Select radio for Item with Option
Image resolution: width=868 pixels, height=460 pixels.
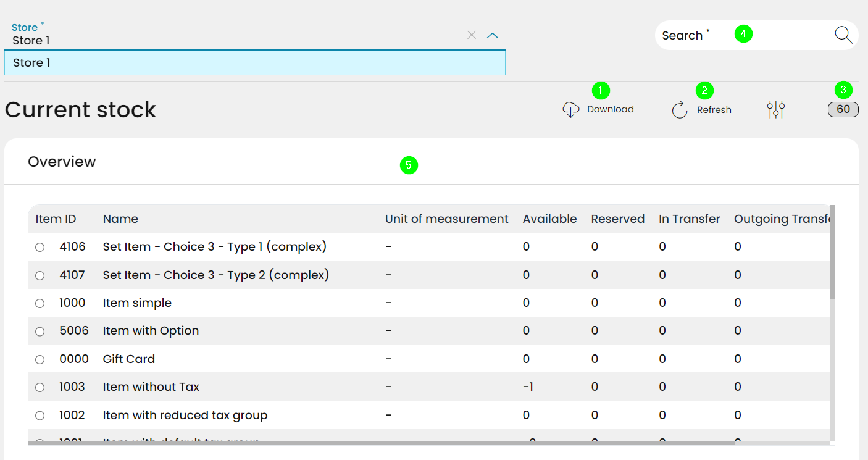coord(40,332)
